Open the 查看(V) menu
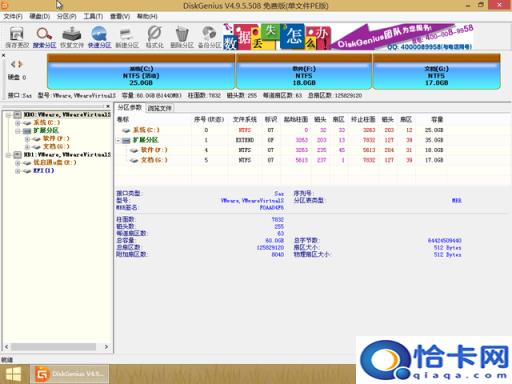This screenshot has height=384, width=512. click(x=120, y=16)
